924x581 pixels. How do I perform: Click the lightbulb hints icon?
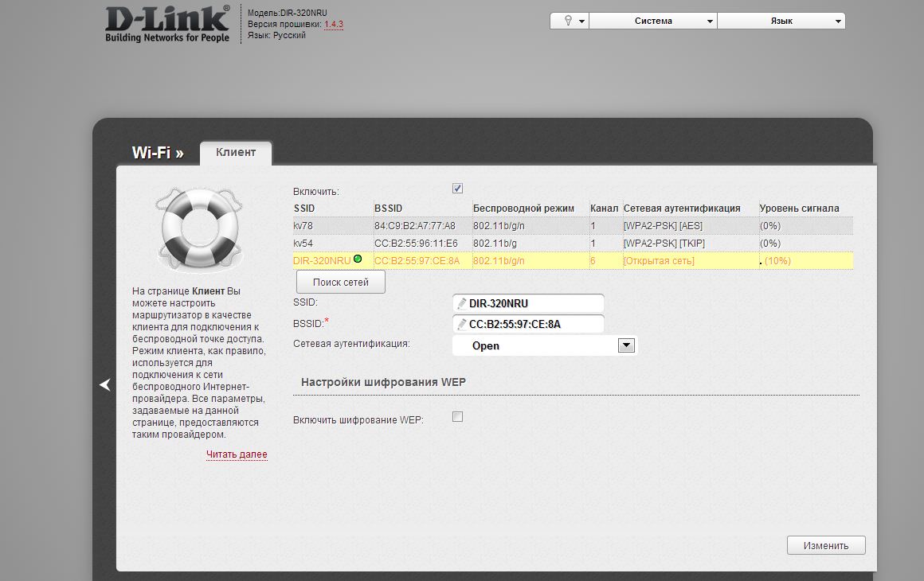pyautogui.click(x=569, y=21)
